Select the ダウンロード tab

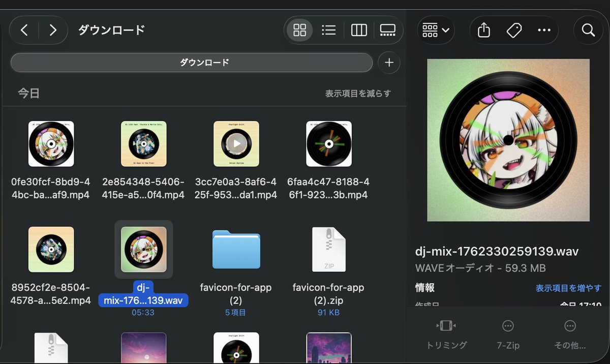(x=192, y=63)
